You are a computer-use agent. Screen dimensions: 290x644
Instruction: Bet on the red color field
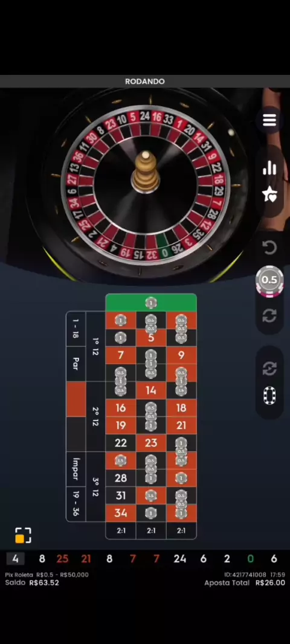(x=76, y=399)
